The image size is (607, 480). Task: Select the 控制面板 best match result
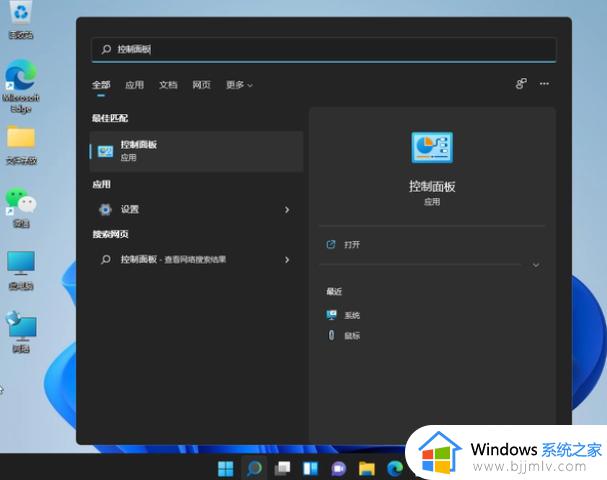click(196, 151)
